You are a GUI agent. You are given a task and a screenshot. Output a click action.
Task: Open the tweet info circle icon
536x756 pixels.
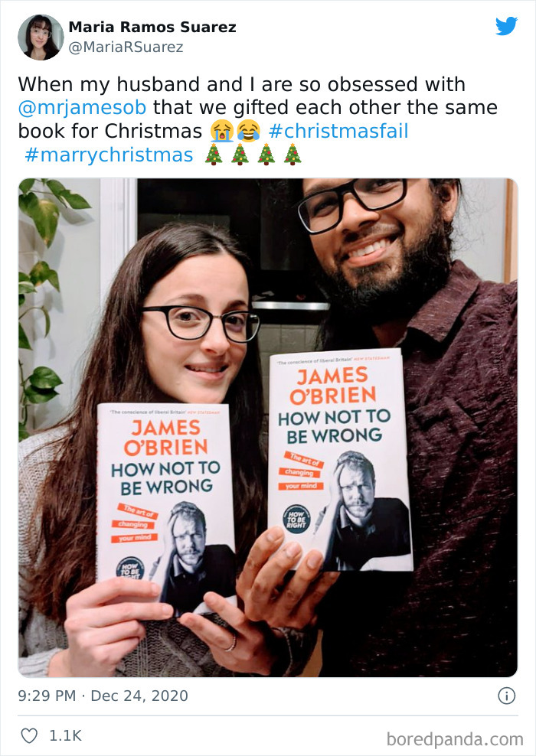507,696
